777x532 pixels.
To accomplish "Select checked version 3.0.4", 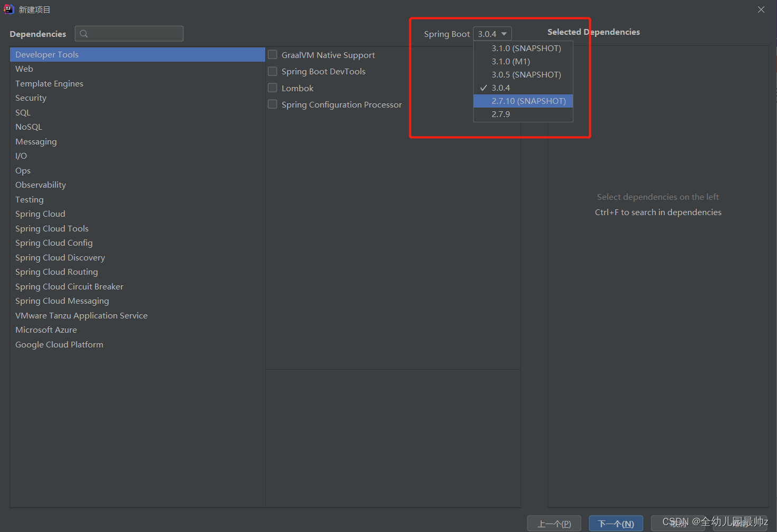I will point(523,88).
